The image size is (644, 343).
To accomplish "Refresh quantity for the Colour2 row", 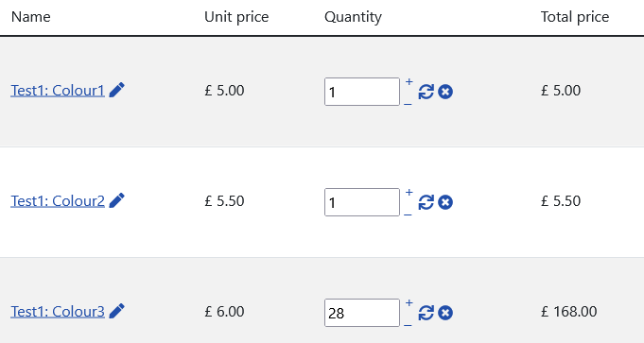I will [x=426, y=202].
